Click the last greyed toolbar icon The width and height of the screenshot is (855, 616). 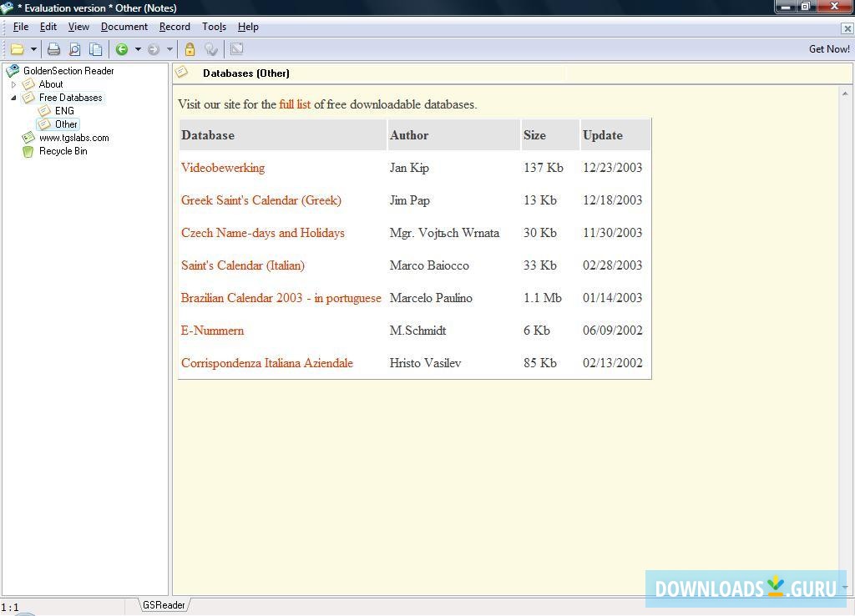tap(236, 49)
